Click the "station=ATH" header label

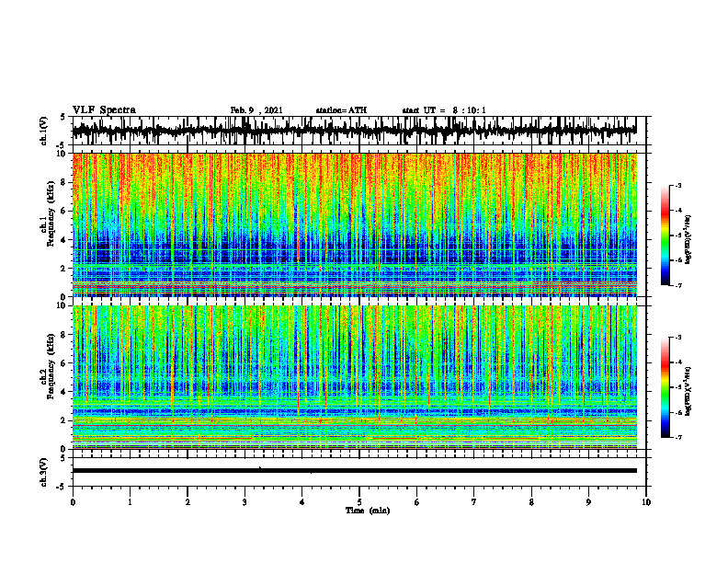click(x=341, y=110)
